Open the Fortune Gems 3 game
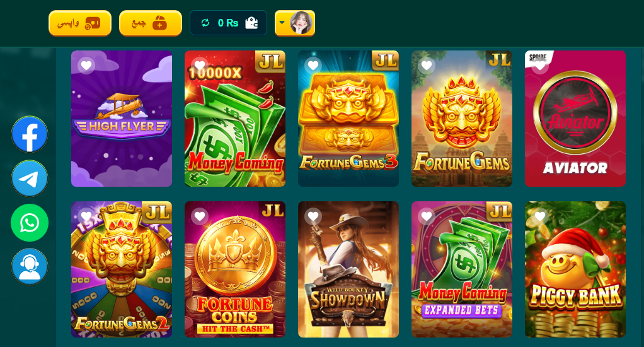The width and height of the screenshot is (644, 347). coord(348,119)
